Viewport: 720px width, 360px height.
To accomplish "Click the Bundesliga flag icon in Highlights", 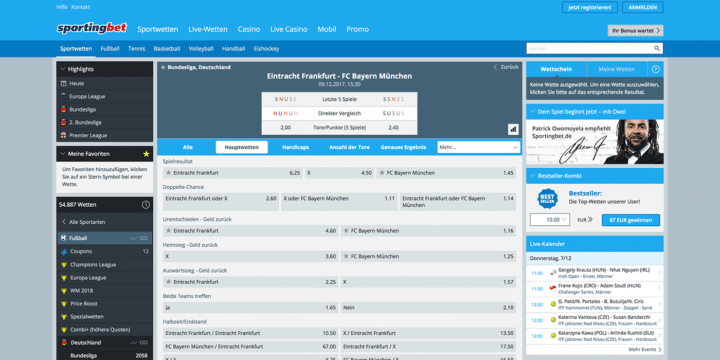I will click(x=63, y=110).
